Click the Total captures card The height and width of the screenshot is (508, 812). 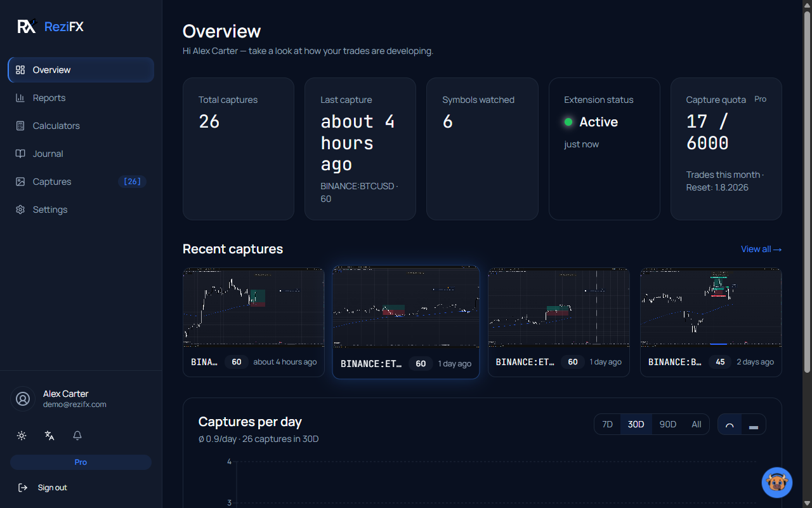point(239,149)
